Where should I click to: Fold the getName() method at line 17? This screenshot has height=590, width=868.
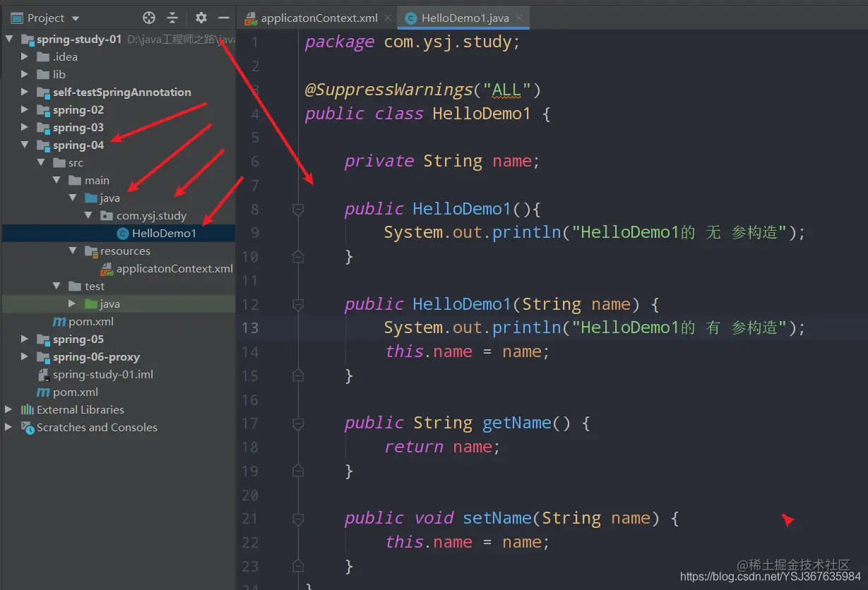298,423
